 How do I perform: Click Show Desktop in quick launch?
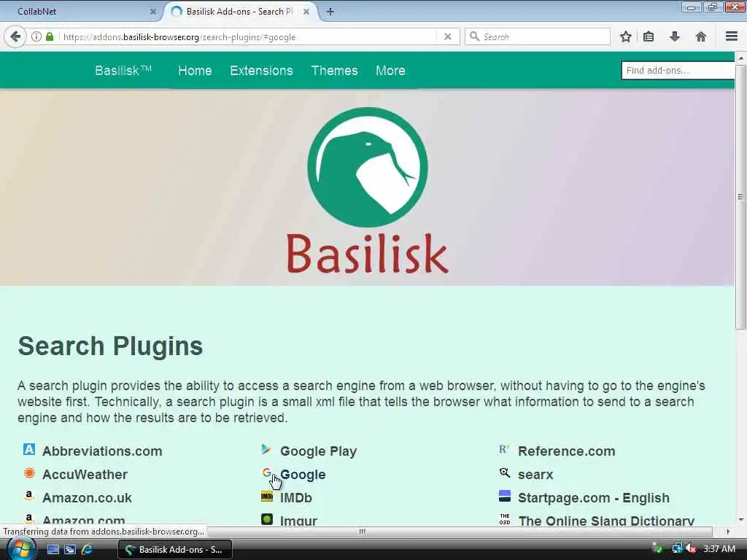pos(53,550)
